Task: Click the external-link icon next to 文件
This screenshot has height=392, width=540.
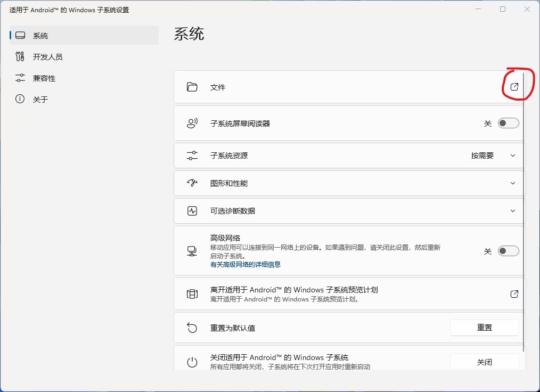Action: (513, 86)
